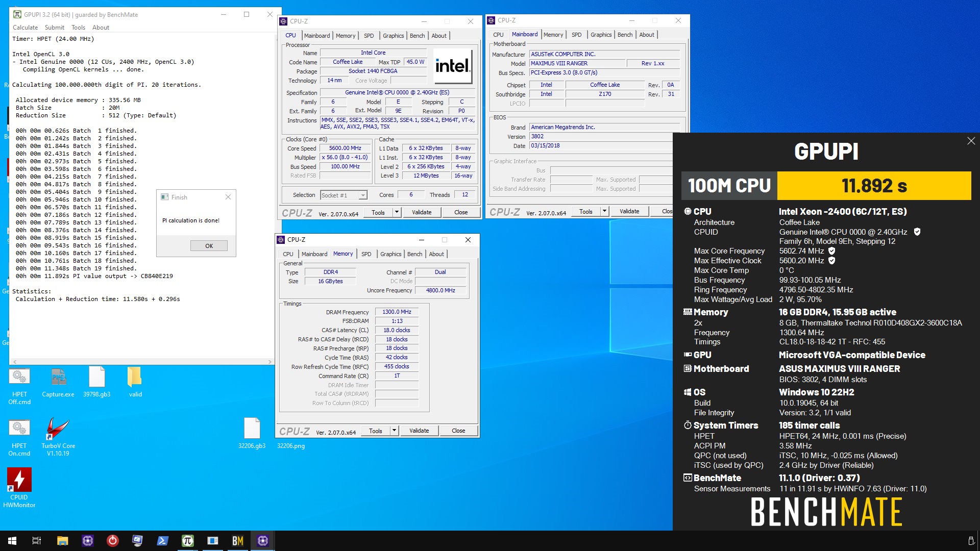The image size is (980, 551).
Task: Click the Uncore Frequency 4800.0 MHz field
Action: point(440,290)
